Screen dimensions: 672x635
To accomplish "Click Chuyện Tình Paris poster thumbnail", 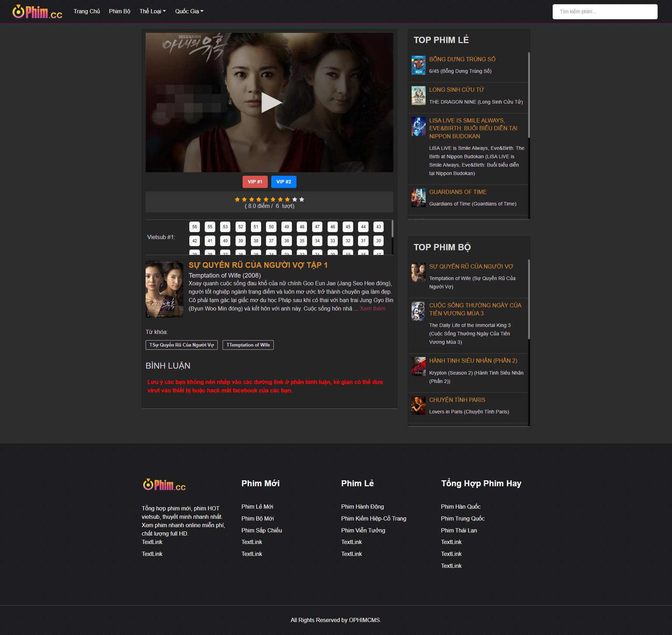I will [x=418, y=405].
